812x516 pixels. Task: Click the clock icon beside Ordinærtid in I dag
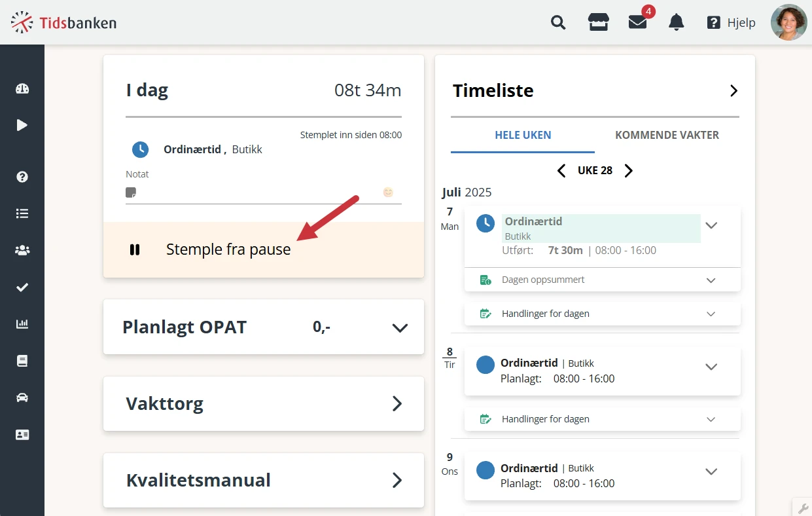tap(140, 149)
